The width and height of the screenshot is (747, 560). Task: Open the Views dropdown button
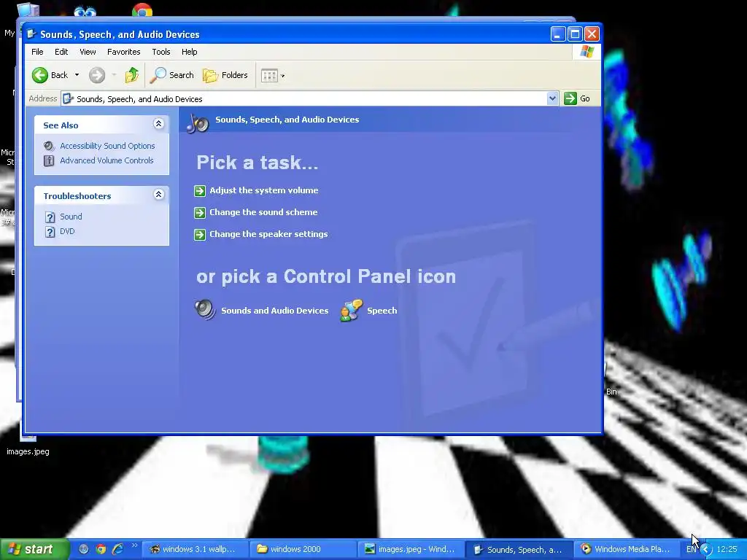point(273,75)
